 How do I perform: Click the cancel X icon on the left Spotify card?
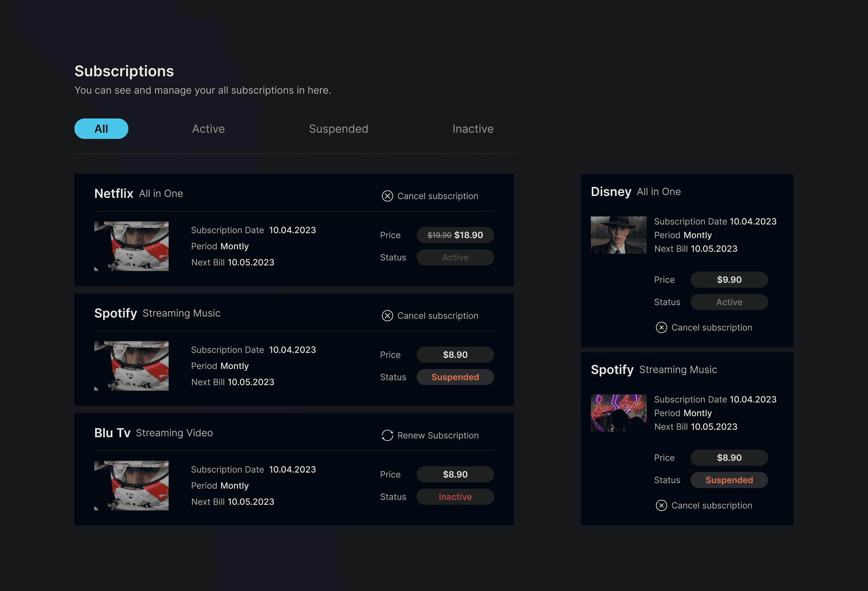click(x=387, y=316)
